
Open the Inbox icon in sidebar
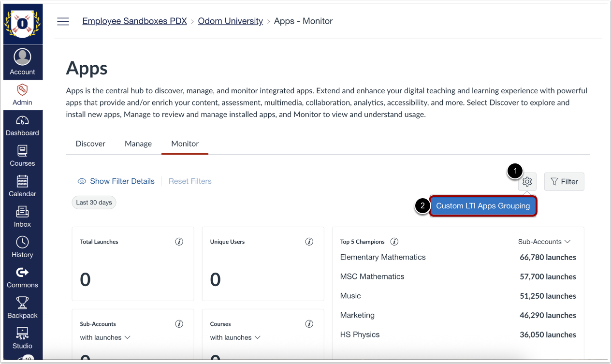[23, 217]
